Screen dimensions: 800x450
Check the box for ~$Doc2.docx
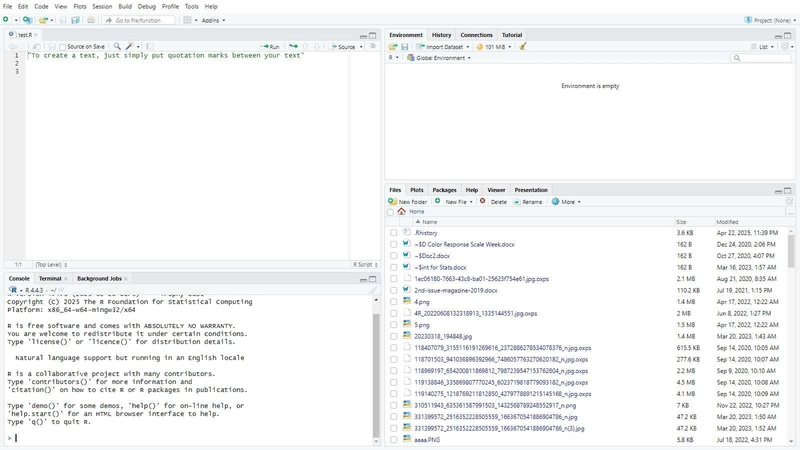point(393,256)
